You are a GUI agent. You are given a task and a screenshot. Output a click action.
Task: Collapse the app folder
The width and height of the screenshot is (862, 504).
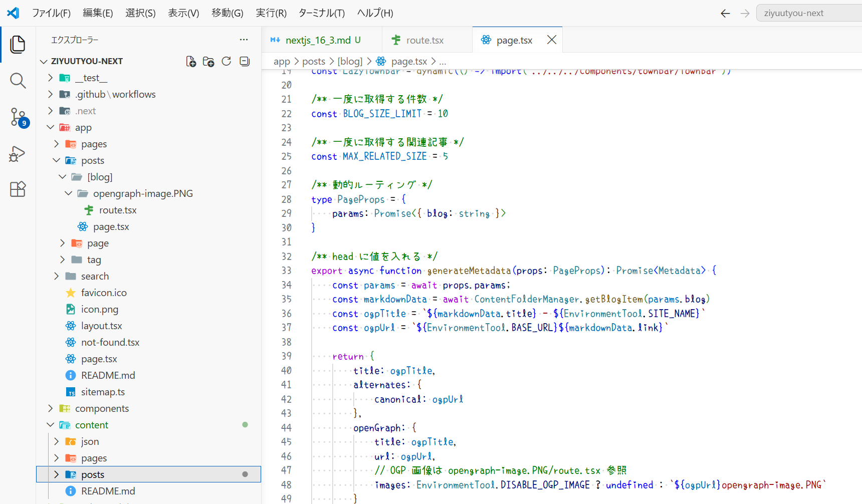tap(50, 127)
